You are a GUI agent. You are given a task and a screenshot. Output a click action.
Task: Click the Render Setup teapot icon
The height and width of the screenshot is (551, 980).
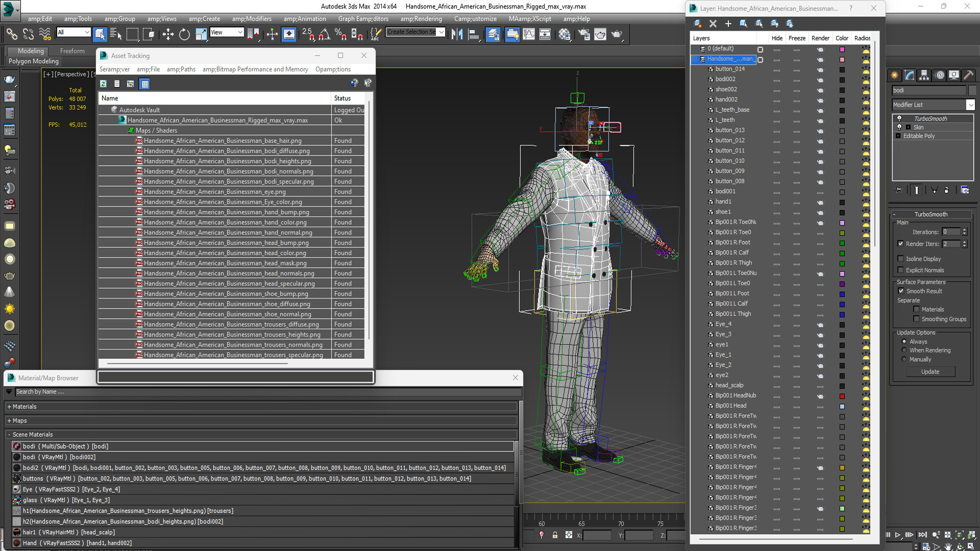pos(584,34)
